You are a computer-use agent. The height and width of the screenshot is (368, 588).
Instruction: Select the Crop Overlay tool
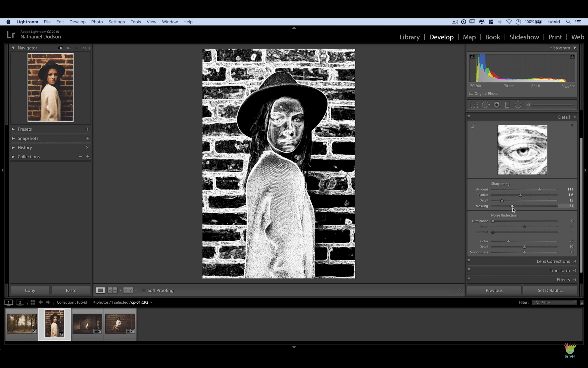click(474, 105)
